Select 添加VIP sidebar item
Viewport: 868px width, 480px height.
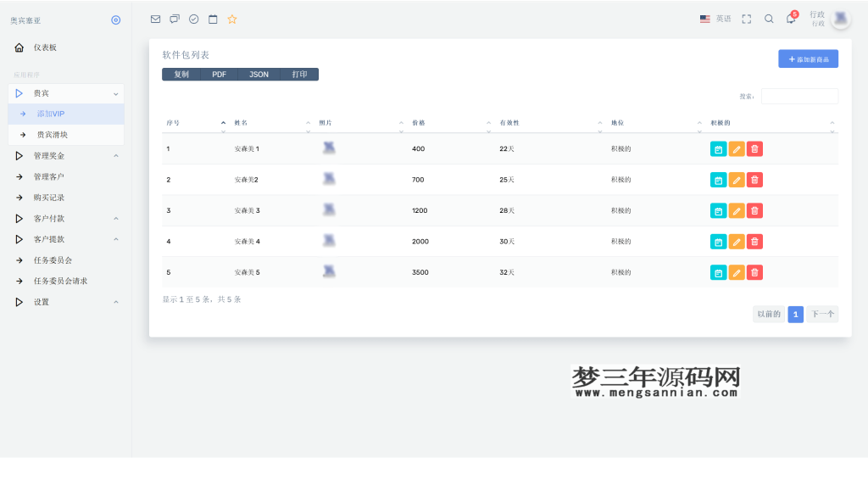[66, 114]
